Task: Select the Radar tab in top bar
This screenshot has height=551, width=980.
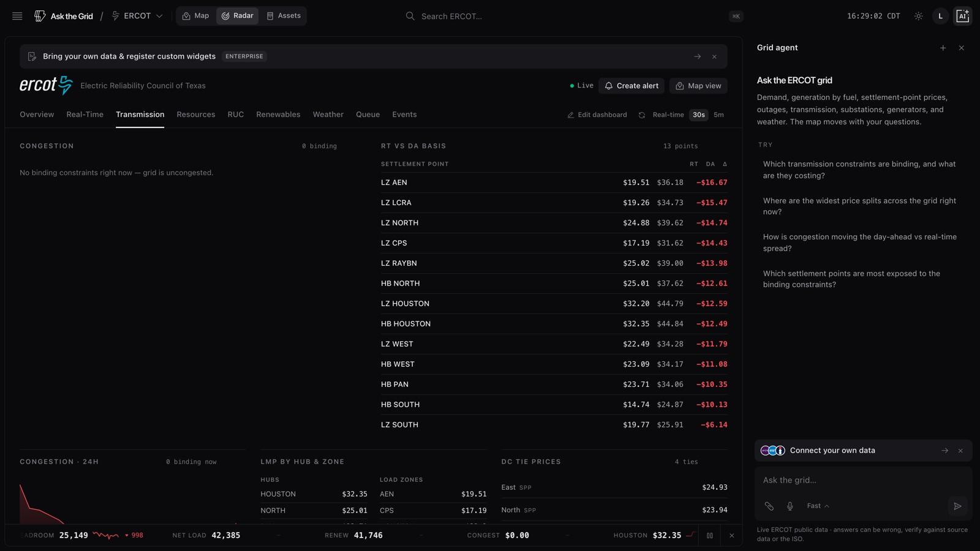Action: [x=237, y=16]
